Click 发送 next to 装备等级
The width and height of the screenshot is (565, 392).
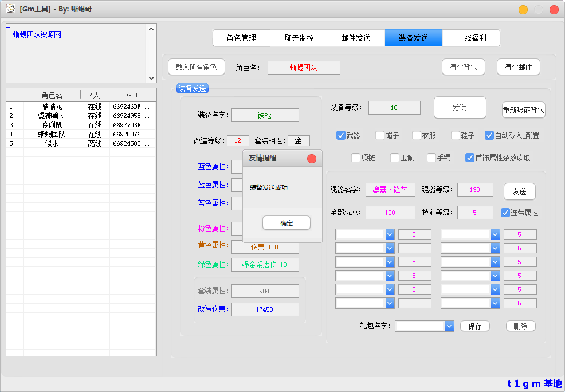coord(460,108)
